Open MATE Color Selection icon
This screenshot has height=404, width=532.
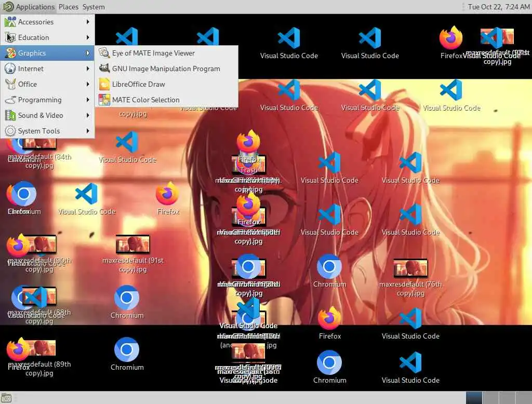[104, 100]
